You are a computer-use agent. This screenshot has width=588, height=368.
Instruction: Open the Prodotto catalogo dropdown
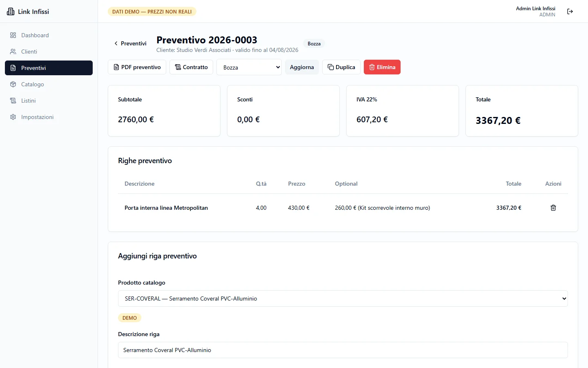(x=343, y=298)
